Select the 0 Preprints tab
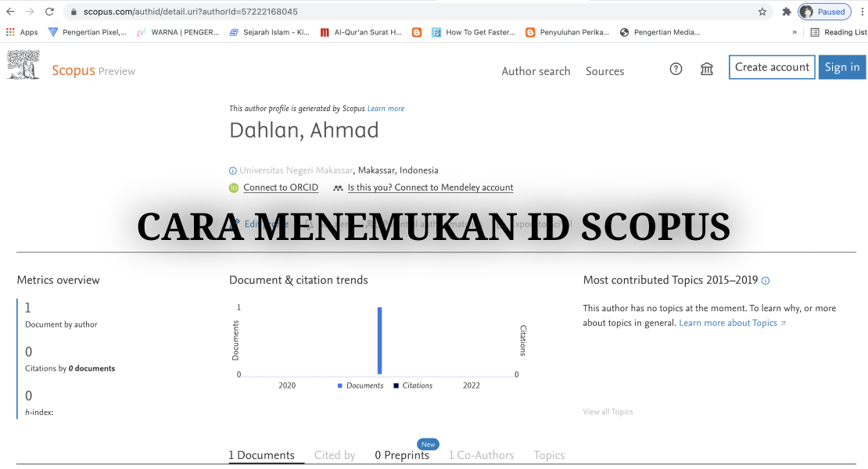 402,455
